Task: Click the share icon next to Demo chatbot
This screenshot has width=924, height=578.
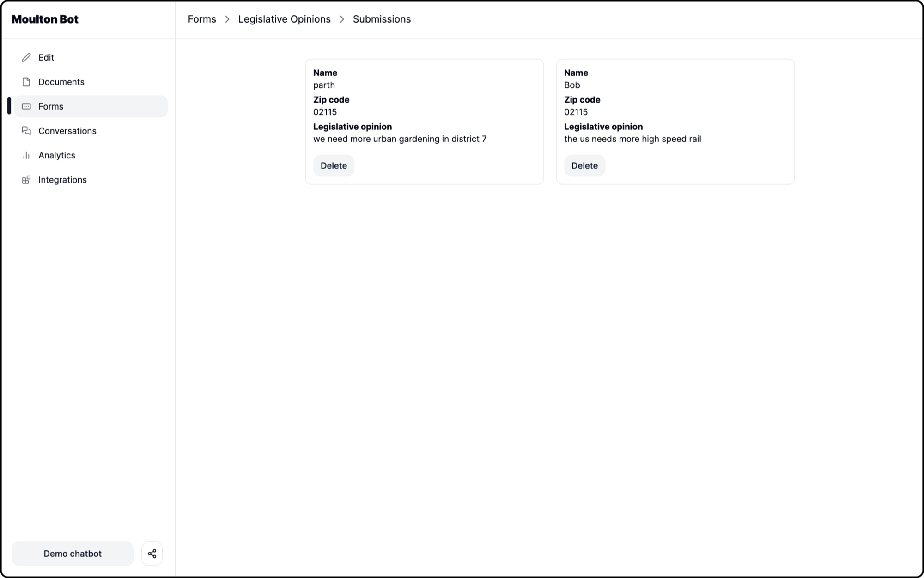Action: pyautogui.click(x=152, y=553)
